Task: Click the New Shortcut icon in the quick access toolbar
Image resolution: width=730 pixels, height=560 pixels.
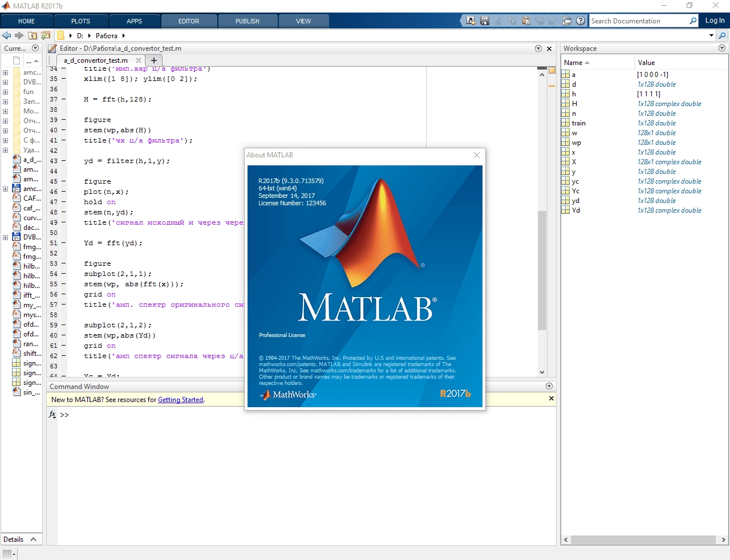Action: [471, 21]
